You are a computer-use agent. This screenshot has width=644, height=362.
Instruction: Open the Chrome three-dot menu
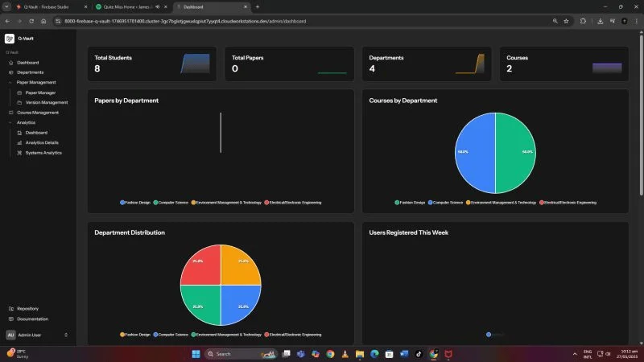(637, 21)
